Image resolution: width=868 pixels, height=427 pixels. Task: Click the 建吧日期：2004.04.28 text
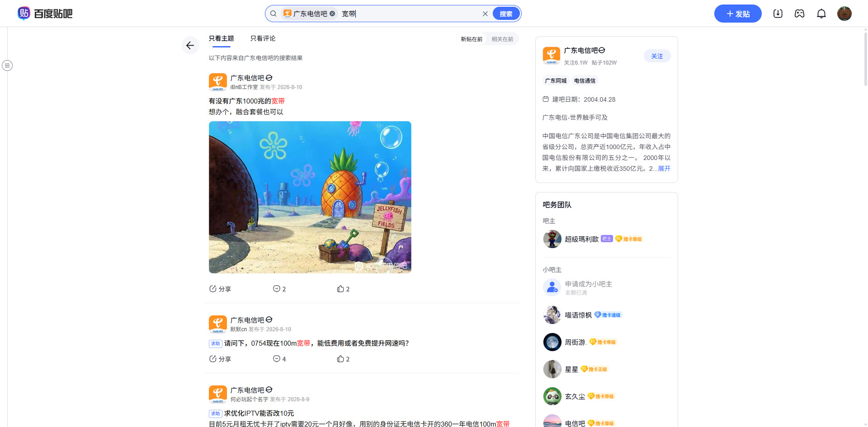point(584,99)
